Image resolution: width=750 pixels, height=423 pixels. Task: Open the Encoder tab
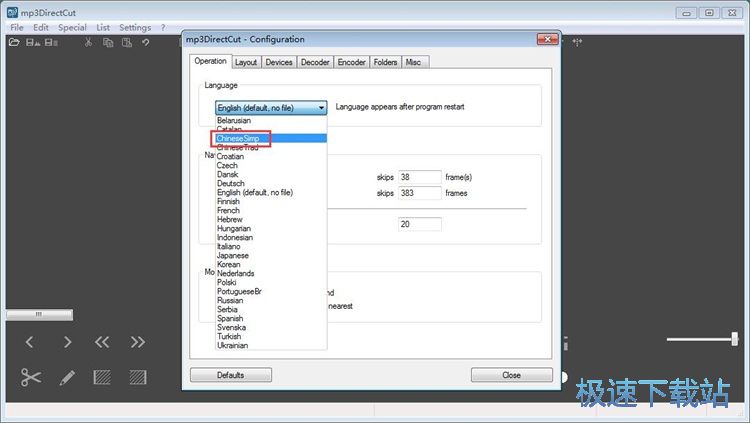[351, 62]
